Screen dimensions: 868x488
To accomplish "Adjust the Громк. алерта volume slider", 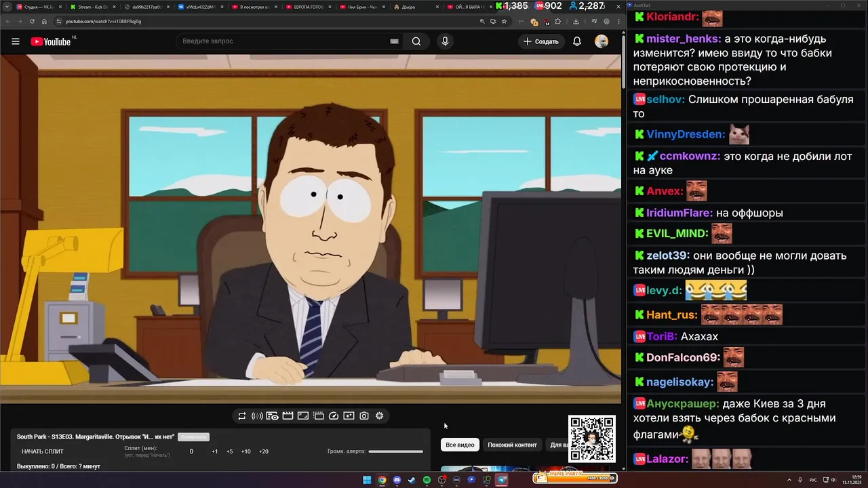I will pos(396,451).
